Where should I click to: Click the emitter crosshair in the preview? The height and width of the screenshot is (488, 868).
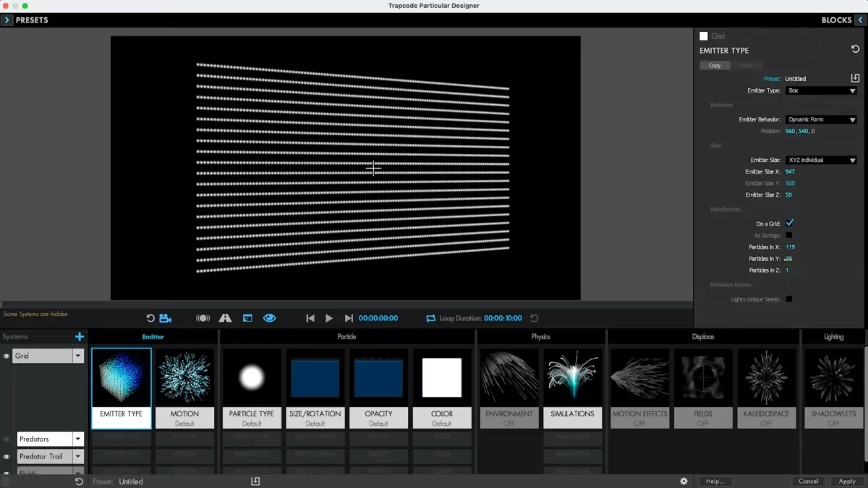(x=373, y=167)
